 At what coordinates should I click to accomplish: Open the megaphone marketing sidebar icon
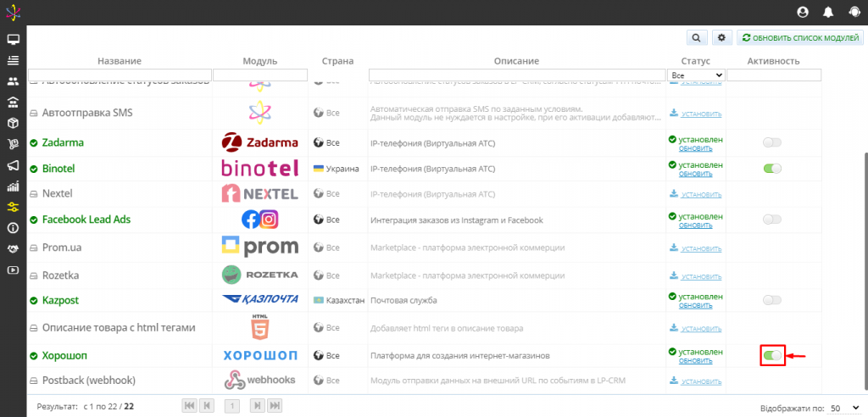click(14, 165)
